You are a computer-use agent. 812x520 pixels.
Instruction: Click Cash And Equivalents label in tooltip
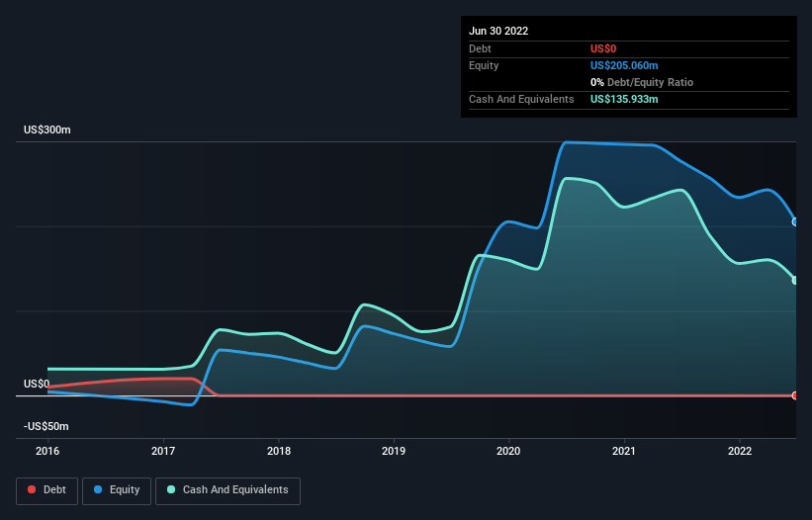click(x=521, y=99)
